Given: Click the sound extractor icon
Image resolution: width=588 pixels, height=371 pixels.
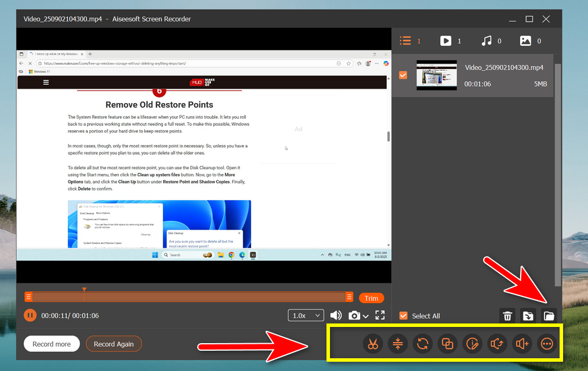Looking at the screenshot, I should pyautogui.click(x=497, y=344).
